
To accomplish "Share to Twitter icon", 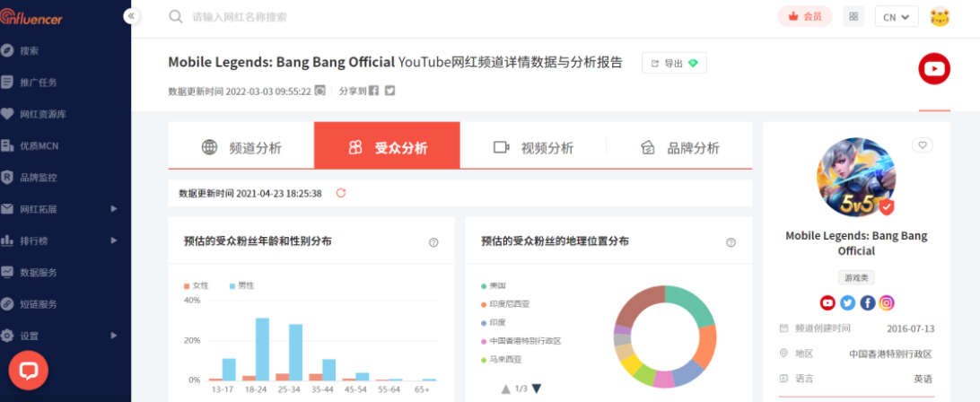I will (390, 91).
